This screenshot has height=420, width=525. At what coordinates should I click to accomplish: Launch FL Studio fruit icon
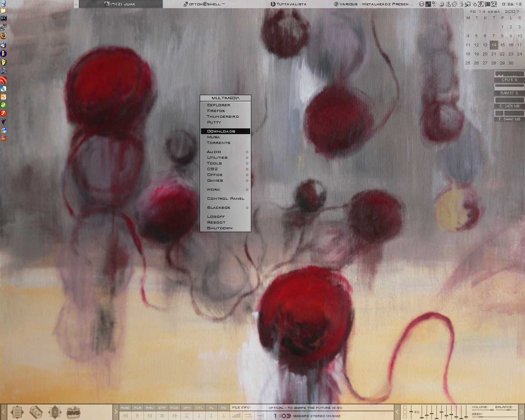point(3,62)
